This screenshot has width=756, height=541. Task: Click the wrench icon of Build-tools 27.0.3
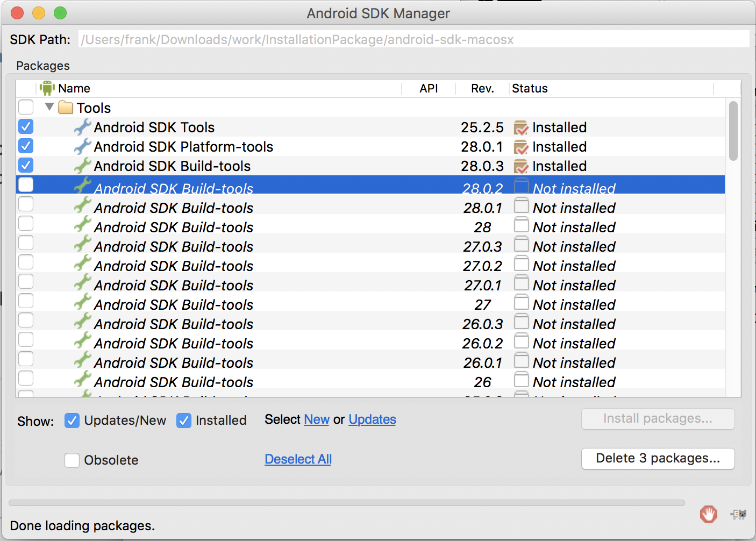(82, 243)
